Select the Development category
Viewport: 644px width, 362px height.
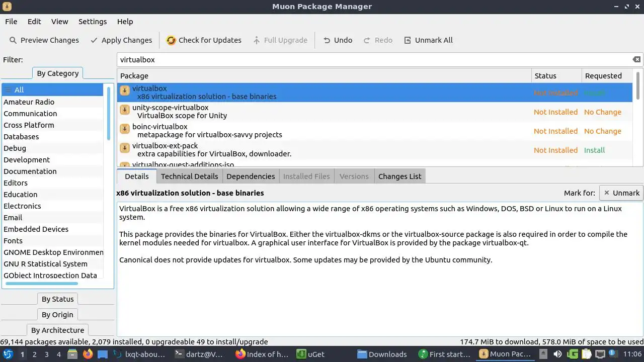[52, 160]
